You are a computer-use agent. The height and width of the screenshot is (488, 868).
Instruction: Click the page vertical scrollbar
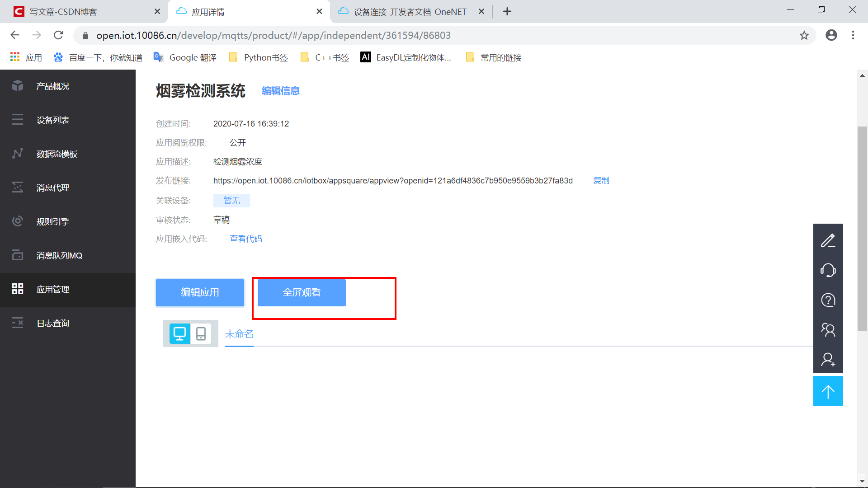[862, 228]
